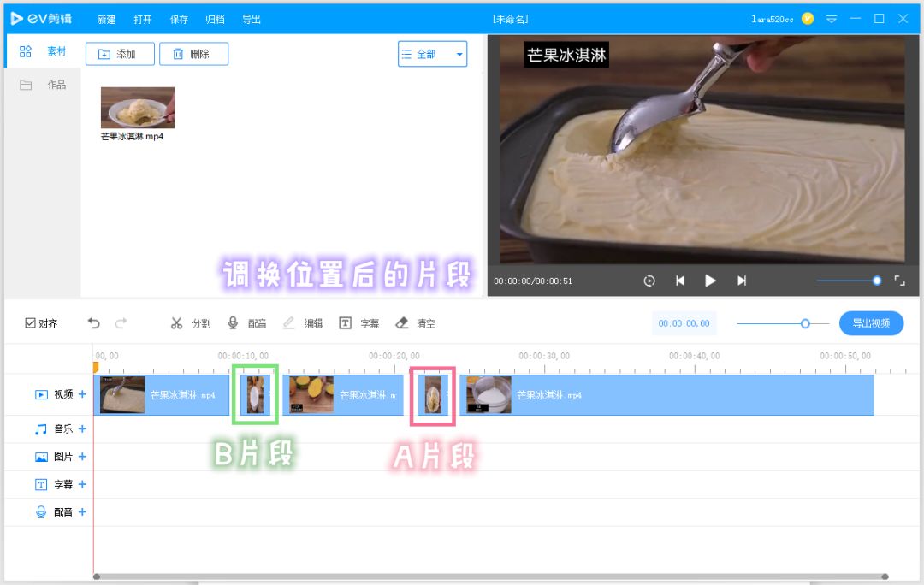This screenshot has height=585, width=924.
Task: Select the short clip in the pink box
Action: tap(433, 395)
